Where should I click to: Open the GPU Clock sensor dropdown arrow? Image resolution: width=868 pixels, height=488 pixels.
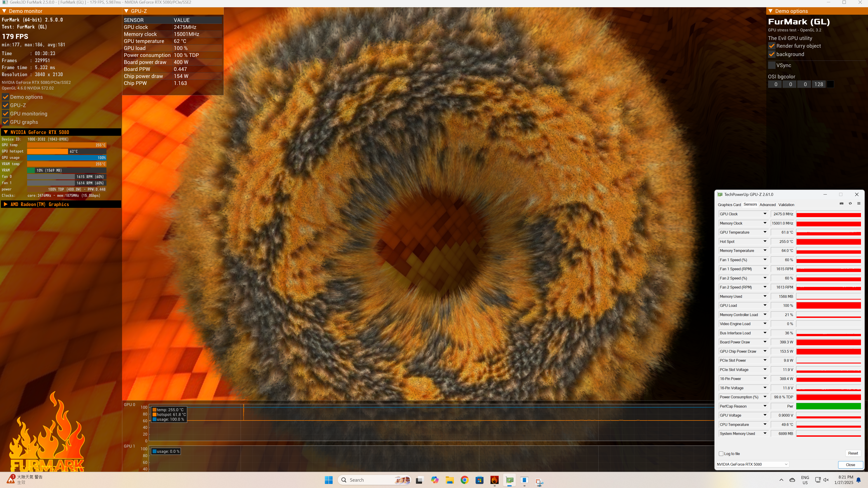coord(765,214)
